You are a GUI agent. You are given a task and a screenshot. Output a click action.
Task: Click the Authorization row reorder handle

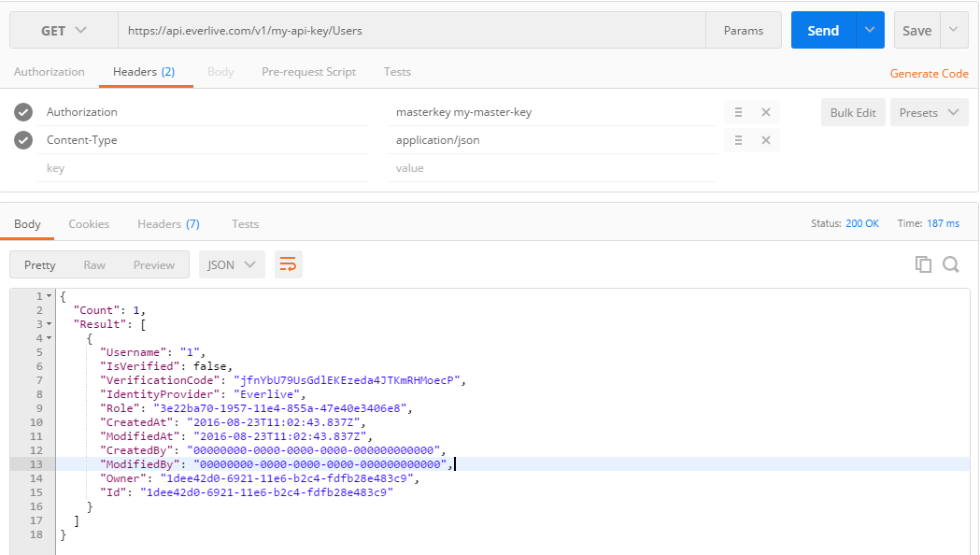738,112
